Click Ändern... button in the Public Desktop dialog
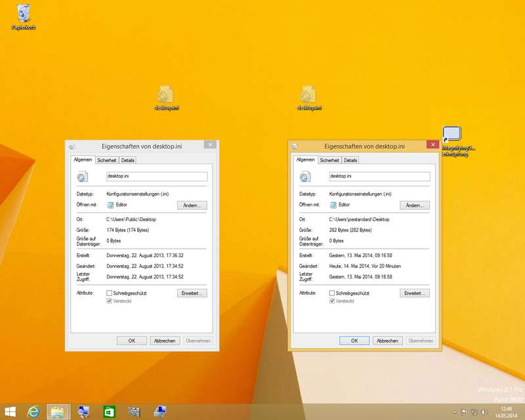The image size is (525, 420). [192, 205]
